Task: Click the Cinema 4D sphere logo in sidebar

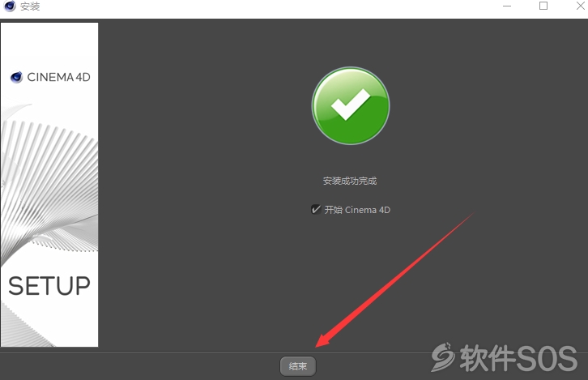Action: (x=16, y=77)
